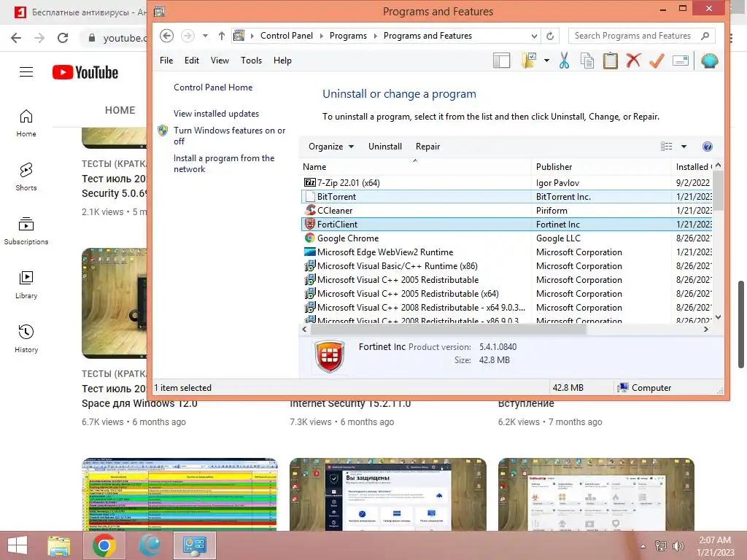Sort by the Name column header
Viewport: 747px width, 560px height.
coord(415,167)
